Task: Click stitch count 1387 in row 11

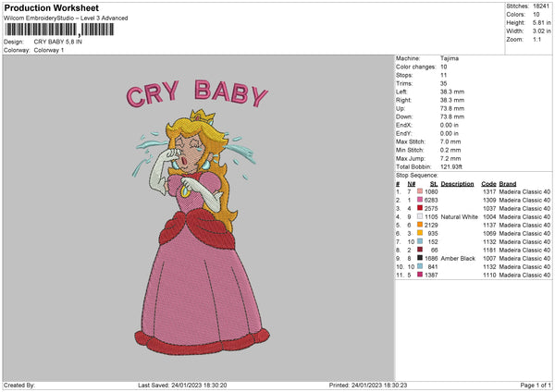Action: pyautogui.click(x=431, y=275)
